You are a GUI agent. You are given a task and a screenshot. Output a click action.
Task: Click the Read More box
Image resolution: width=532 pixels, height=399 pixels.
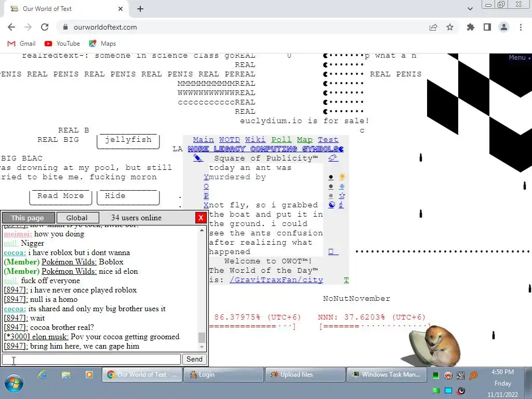pyautogui.click(x=60, y=196)
